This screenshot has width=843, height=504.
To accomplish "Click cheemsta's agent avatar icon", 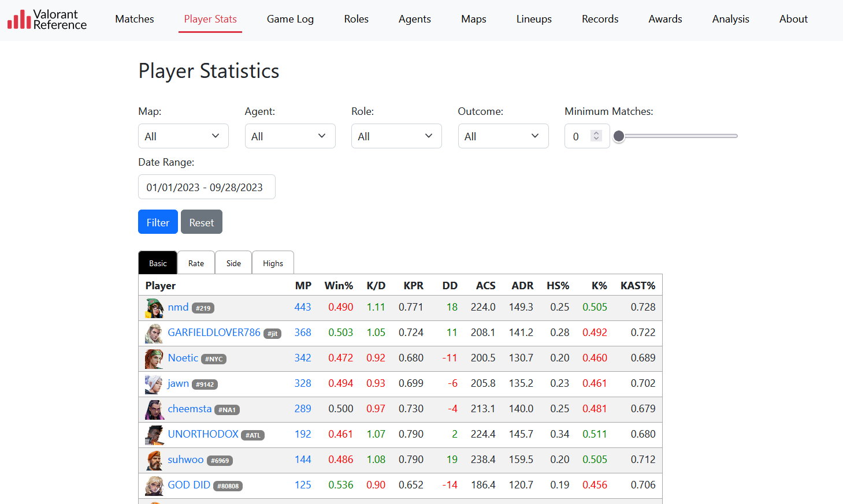I will 154,410.
